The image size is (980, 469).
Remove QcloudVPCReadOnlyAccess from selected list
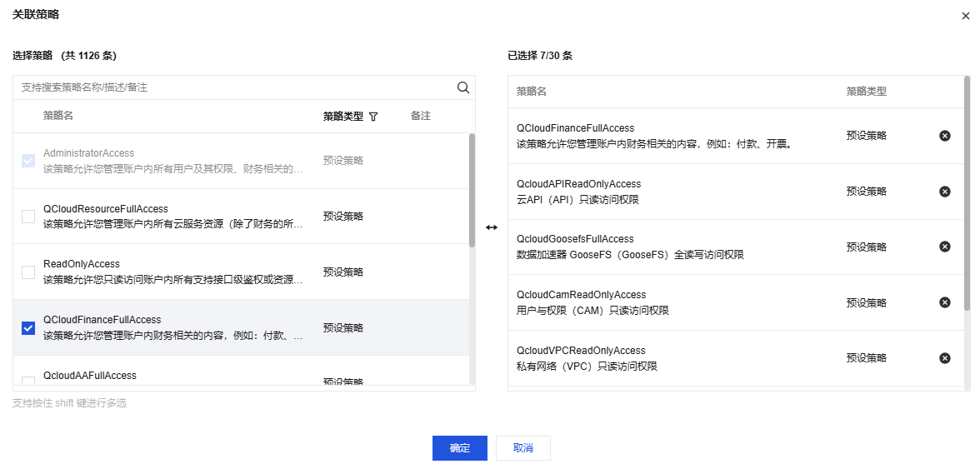point(945,358)
